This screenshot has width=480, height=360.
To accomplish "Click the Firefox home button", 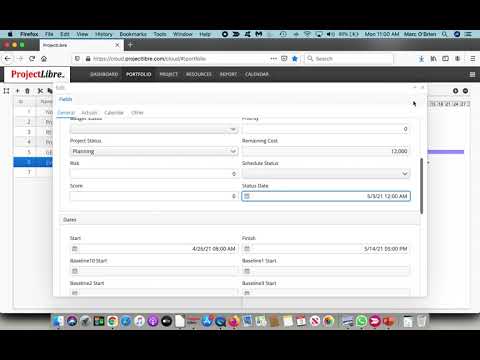I will coord(44,59).
